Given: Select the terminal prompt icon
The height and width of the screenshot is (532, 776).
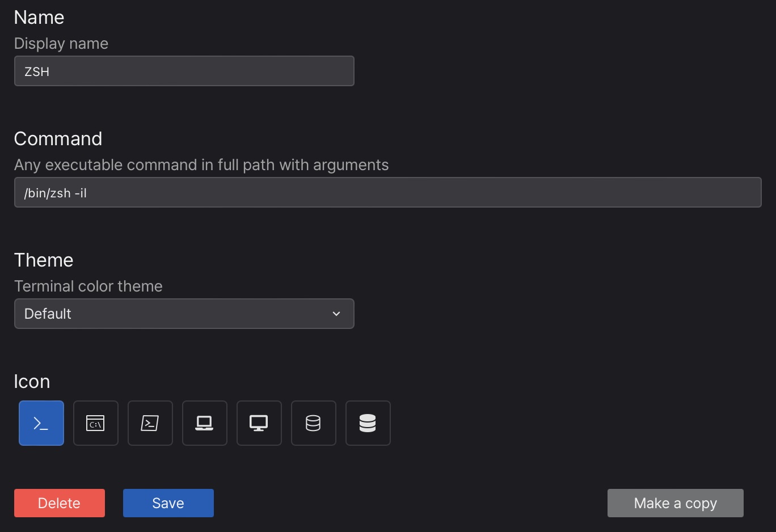Looking at the screenshot, I should (x=41, y=423).
